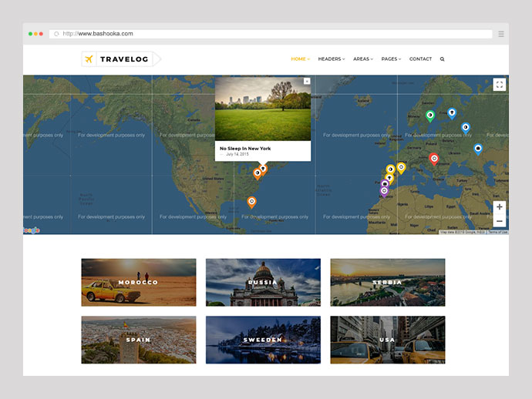Open the No Sleep In New York post
The image size is (532, 399).
click(x=245, y=149)
